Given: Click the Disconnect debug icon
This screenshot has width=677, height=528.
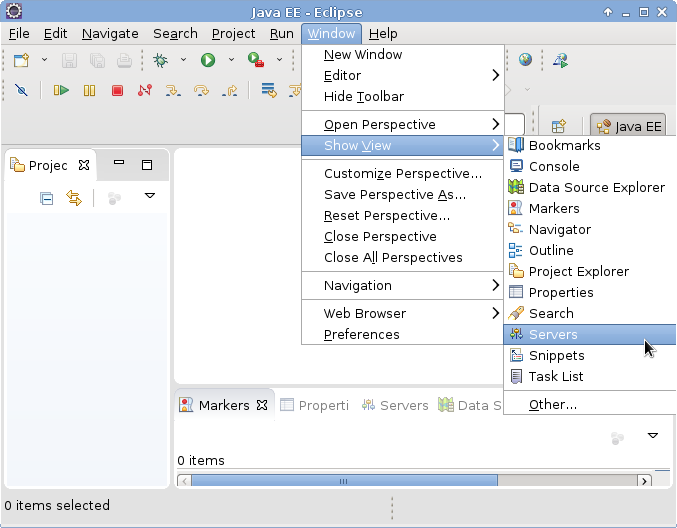Looking at the screenshot, I should 145,90.
